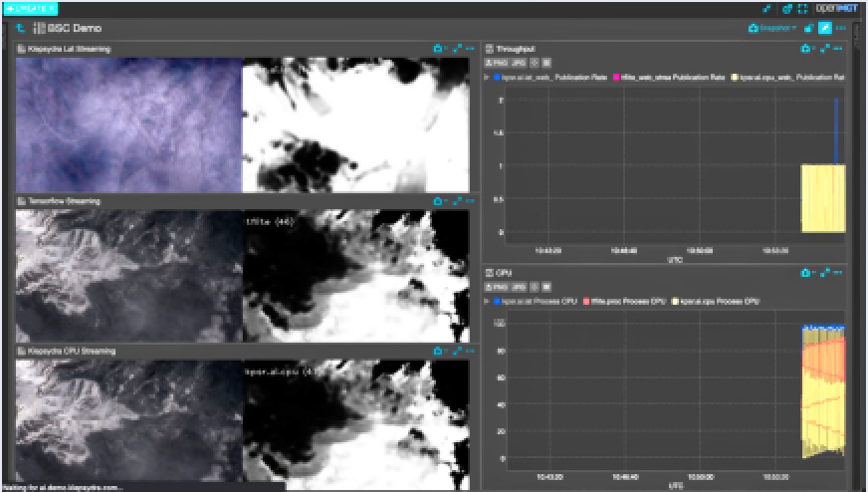This screenshot has width=868, height=492.
Task: Expand Throughput panel to large view
Action: tap(825, 49)
